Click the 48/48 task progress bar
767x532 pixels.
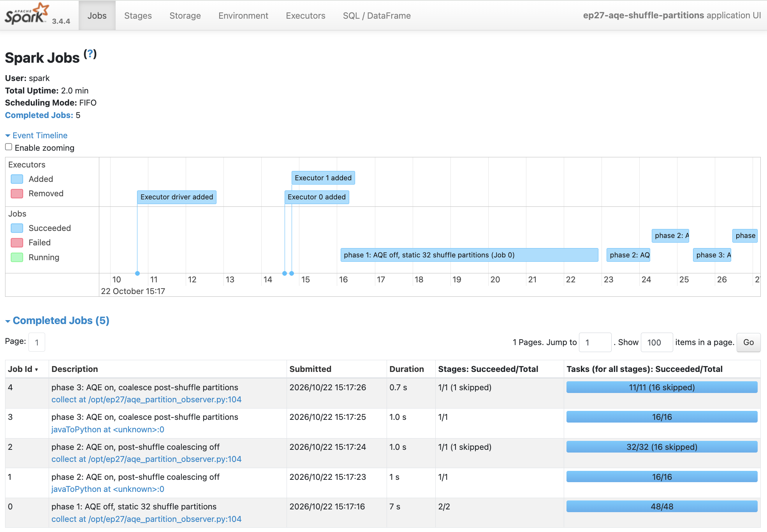tap(662, 507)
